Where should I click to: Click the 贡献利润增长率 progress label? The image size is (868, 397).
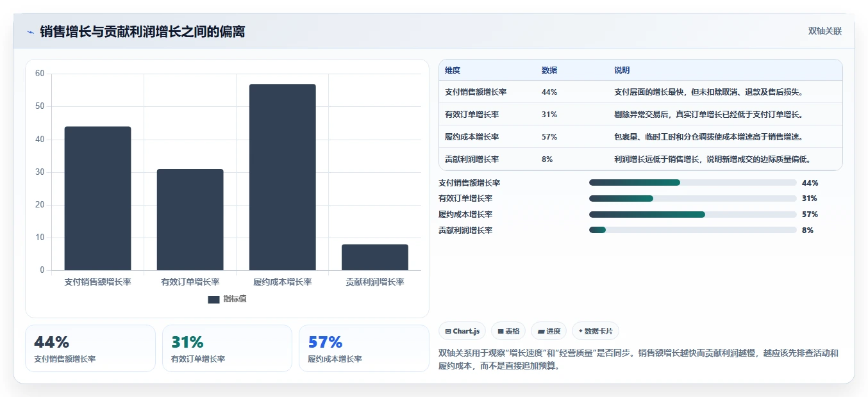coord(465,231)
